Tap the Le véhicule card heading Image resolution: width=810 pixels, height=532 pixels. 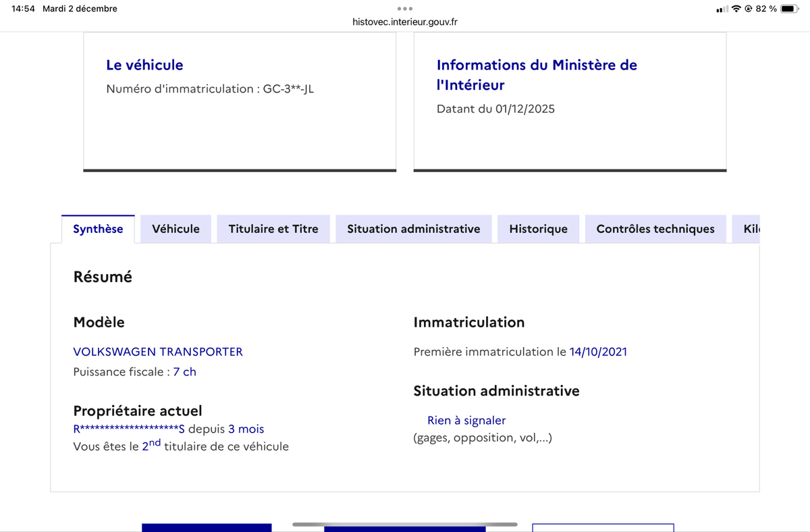tap(144, 65)
